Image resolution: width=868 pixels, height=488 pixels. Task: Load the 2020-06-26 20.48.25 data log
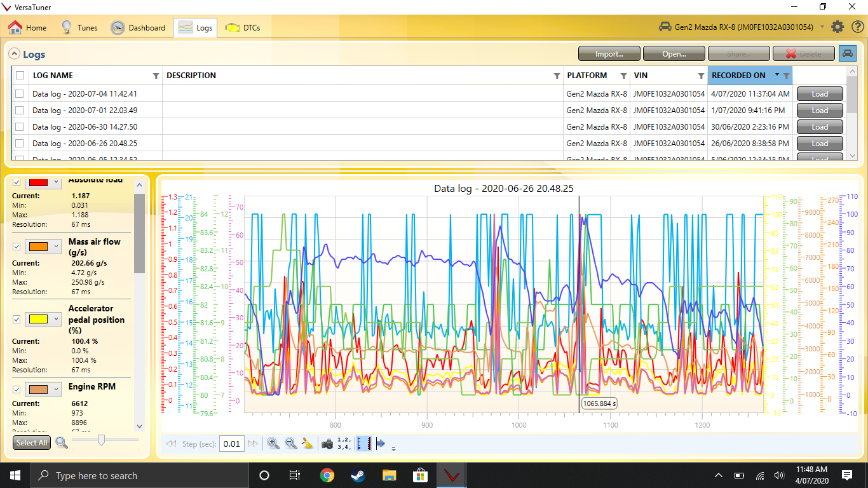coord(820,144)
